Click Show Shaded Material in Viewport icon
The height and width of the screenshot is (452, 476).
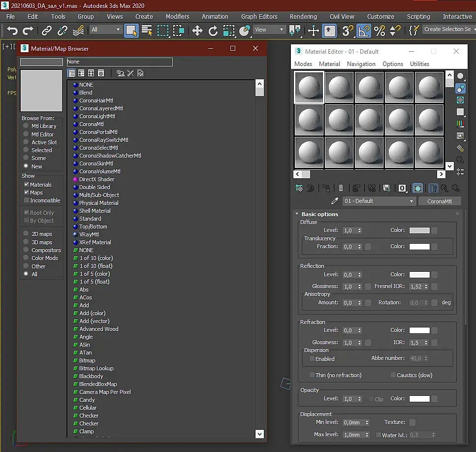[x=417, y=188]
